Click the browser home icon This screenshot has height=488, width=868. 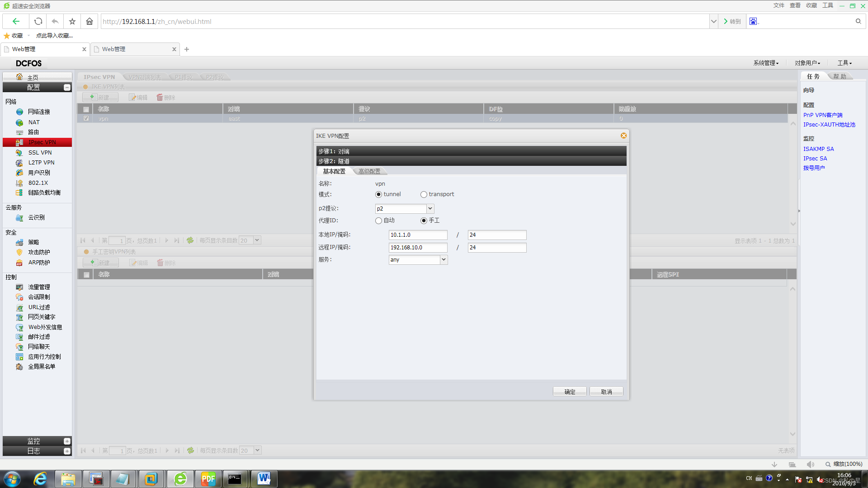[90, 21]
